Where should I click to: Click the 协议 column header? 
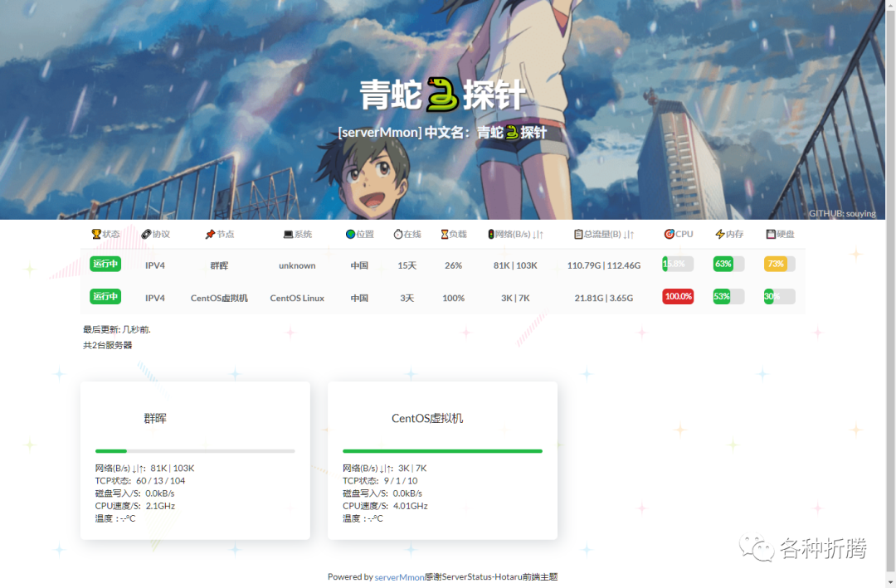(156, 234)
